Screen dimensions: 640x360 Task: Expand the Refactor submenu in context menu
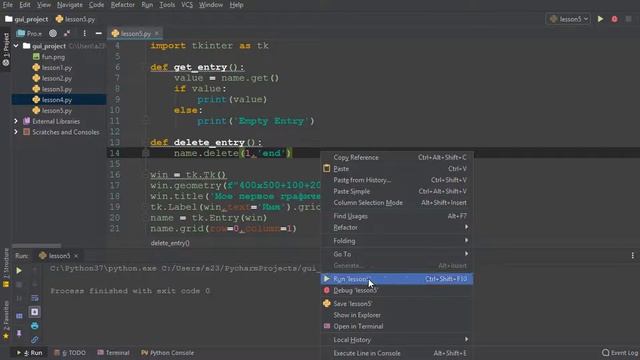click(x=397, y=227)
